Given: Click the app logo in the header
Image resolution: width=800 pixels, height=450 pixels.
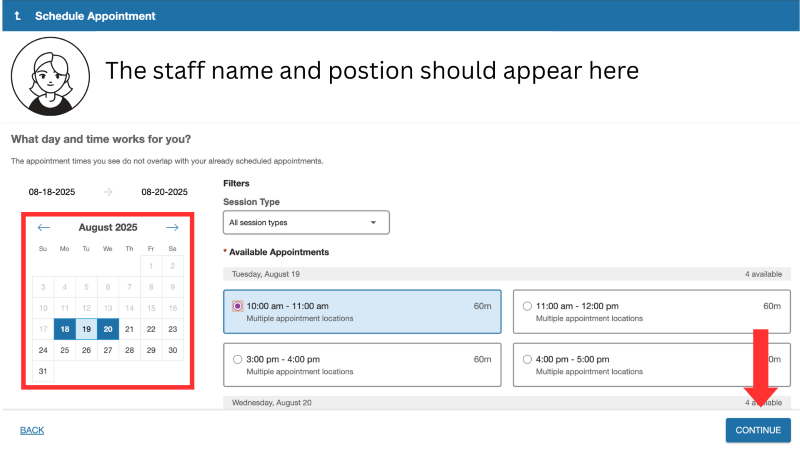Looking at the screenshot, I should click(x=18, y=16).
